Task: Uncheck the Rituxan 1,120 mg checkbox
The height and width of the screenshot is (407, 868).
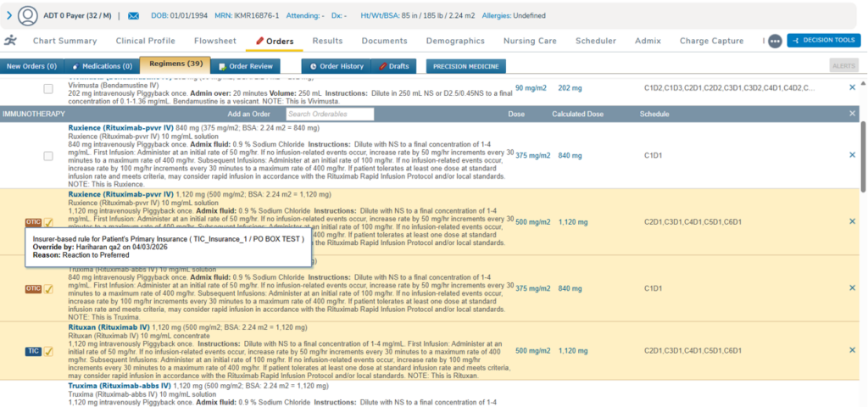Action: tap(48, 351)
